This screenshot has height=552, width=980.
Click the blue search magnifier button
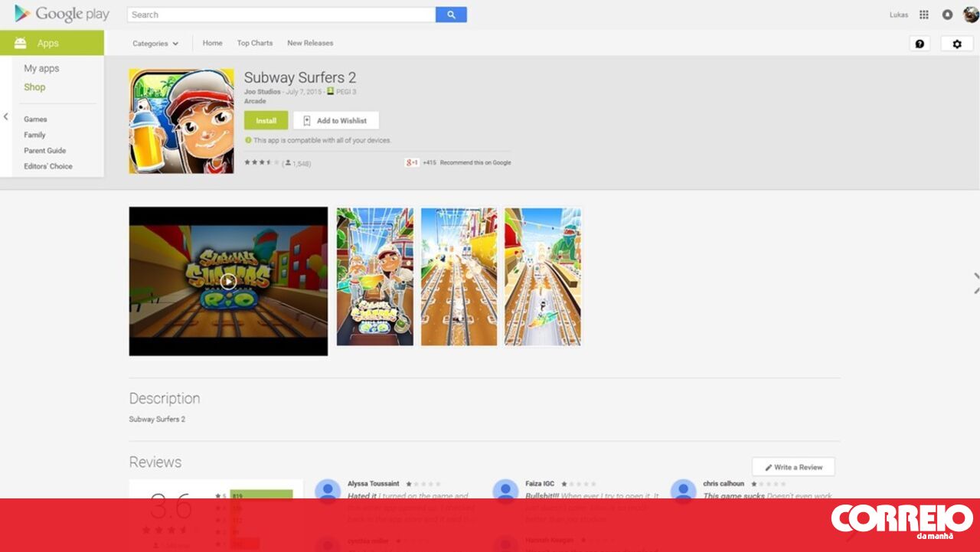click(x=451, y=15)
